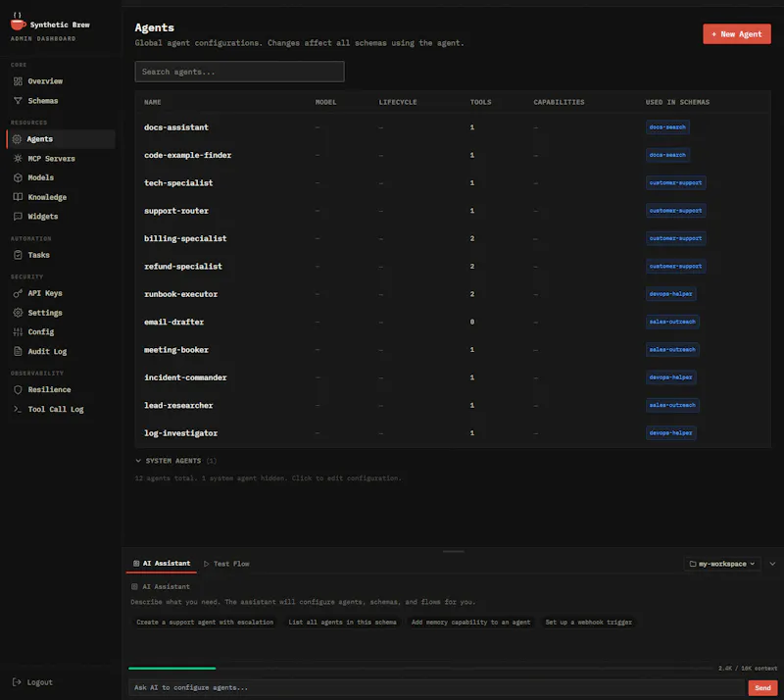
Task: Focus the Search agents input field
Action: point(239,72)
